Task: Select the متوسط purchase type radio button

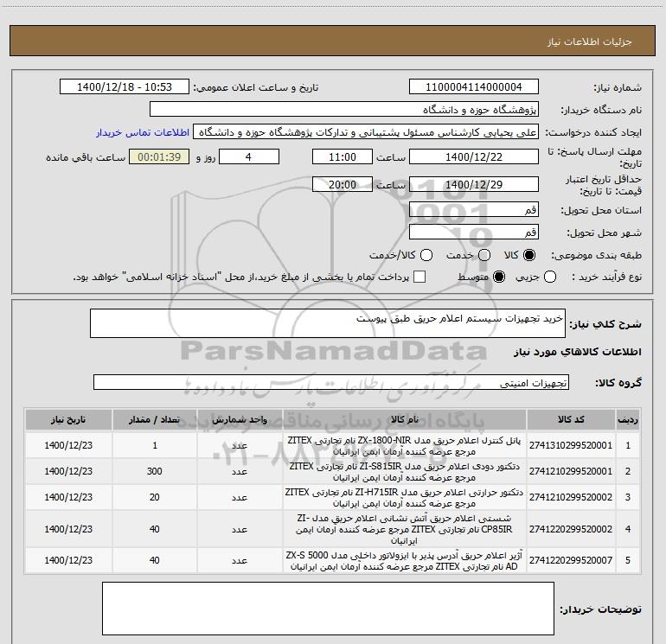Action: (499, 277)
